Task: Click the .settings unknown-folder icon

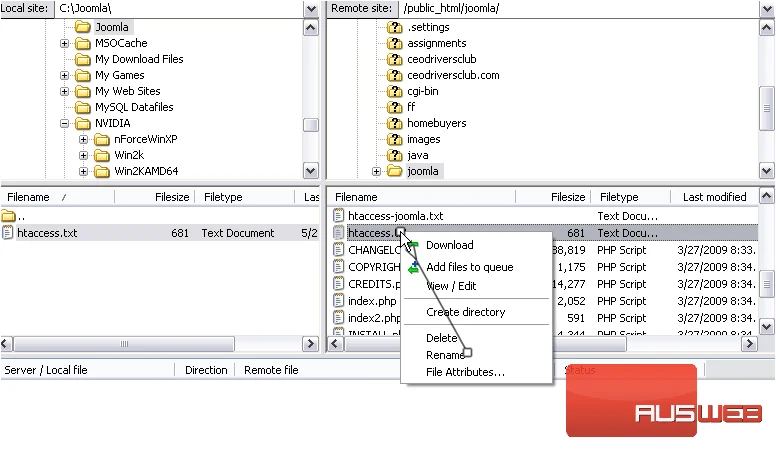Action: (x=394, y=27)
